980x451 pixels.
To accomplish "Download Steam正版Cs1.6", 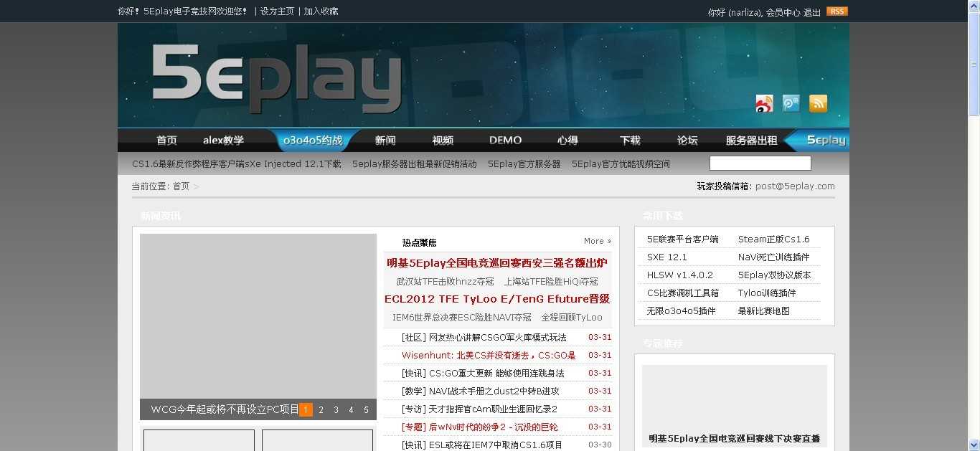I will coord(773,239).
